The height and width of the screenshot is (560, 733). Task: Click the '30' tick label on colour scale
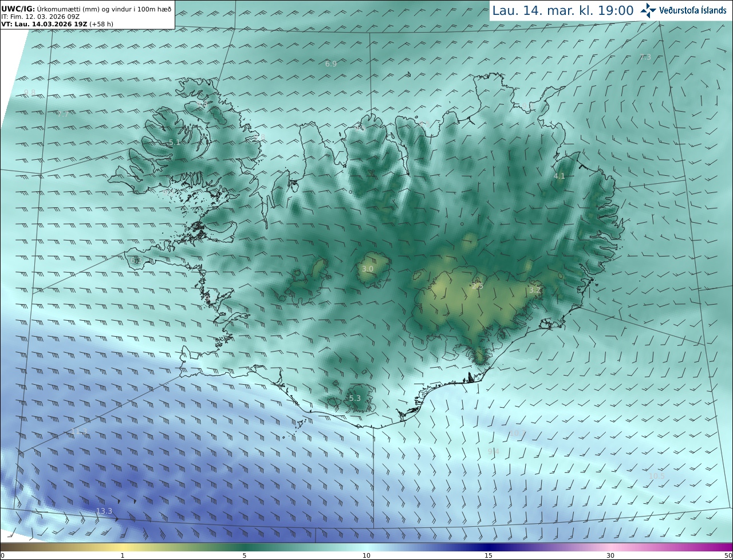coord(610,555)
